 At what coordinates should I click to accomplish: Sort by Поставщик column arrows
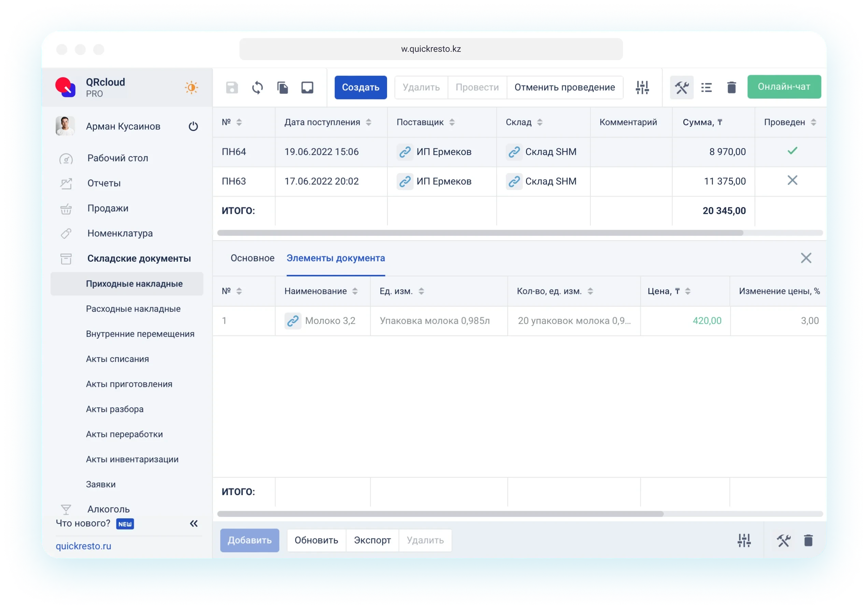(452, 122)
